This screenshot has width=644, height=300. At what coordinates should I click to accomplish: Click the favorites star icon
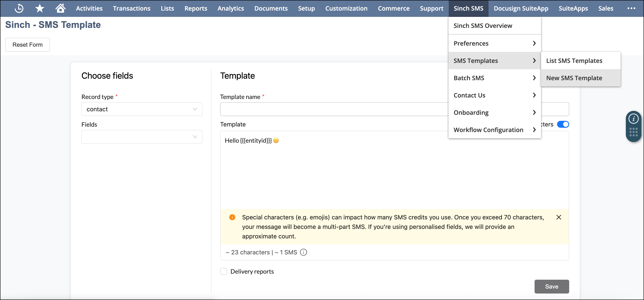[x=39, y=8]
